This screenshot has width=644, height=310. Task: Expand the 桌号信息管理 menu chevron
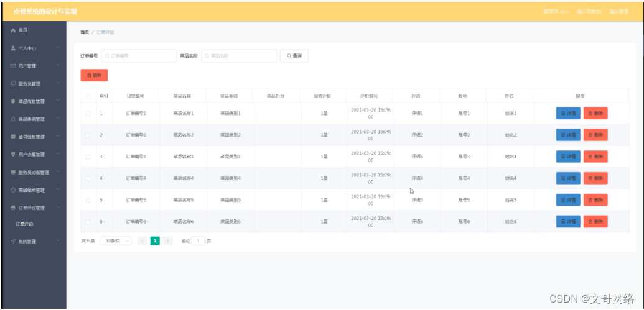58,137
